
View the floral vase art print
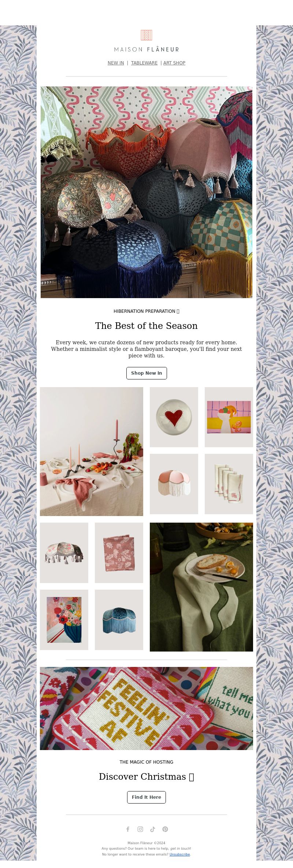tap(64, 620)
